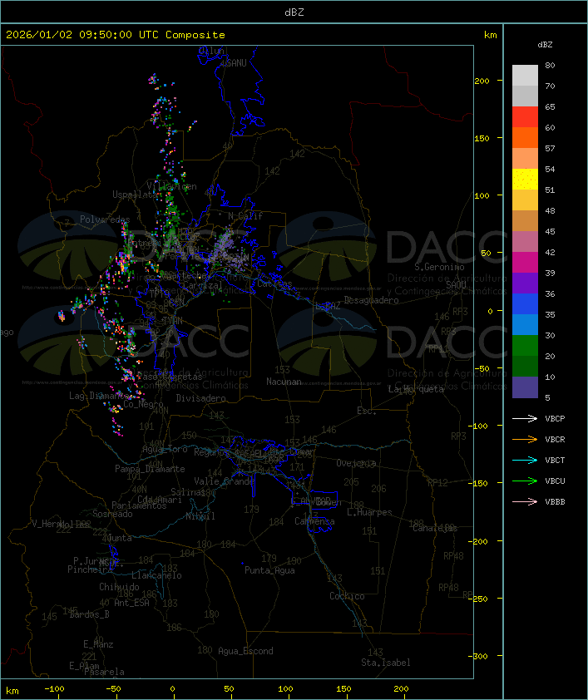Click the white VBCP arrow icon
Image resolution: width=588 pixels, height=700 pixels.
(525, 418)
